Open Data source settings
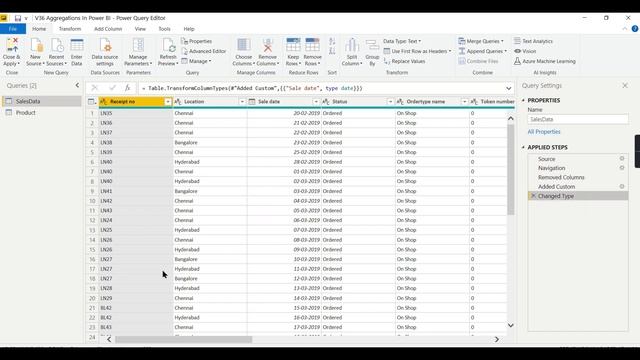Viewport: 640px width, 360px height. 105,52
